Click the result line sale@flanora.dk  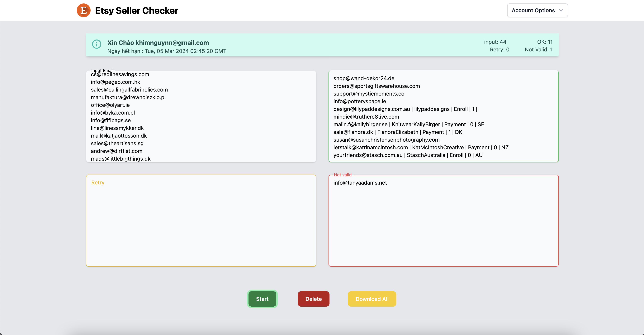398,132
